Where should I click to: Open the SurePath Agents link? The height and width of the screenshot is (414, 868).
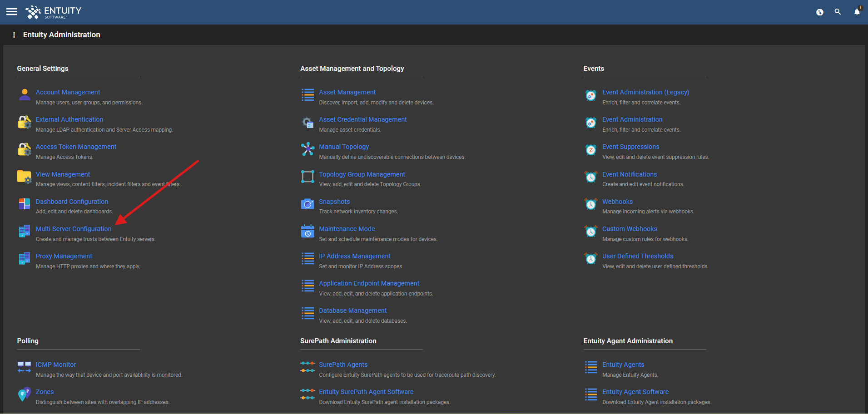pos(343,365)
